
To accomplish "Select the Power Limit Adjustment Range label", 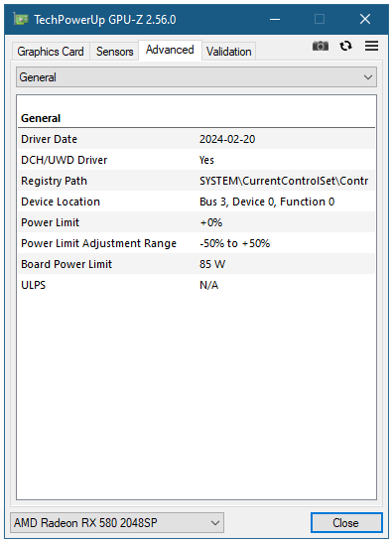I will (x=98, y=243).
